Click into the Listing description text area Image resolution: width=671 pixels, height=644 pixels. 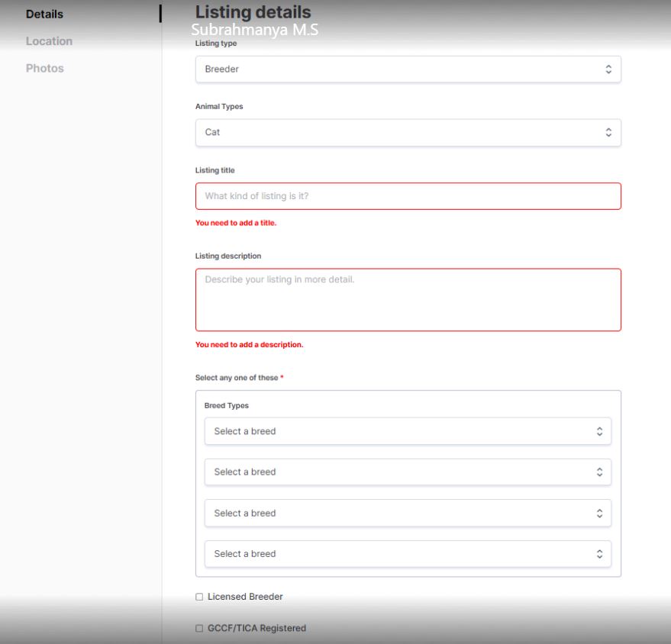(408, 300)
